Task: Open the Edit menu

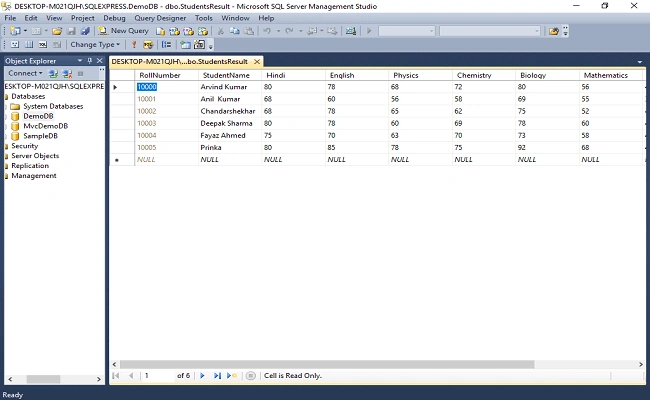Action: tap(31, 18)
